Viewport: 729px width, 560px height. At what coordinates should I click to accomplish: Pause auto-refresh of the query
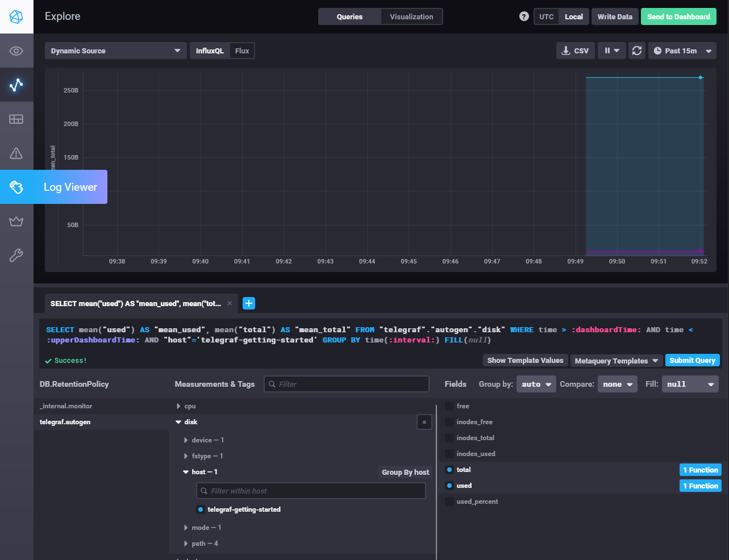608,51
